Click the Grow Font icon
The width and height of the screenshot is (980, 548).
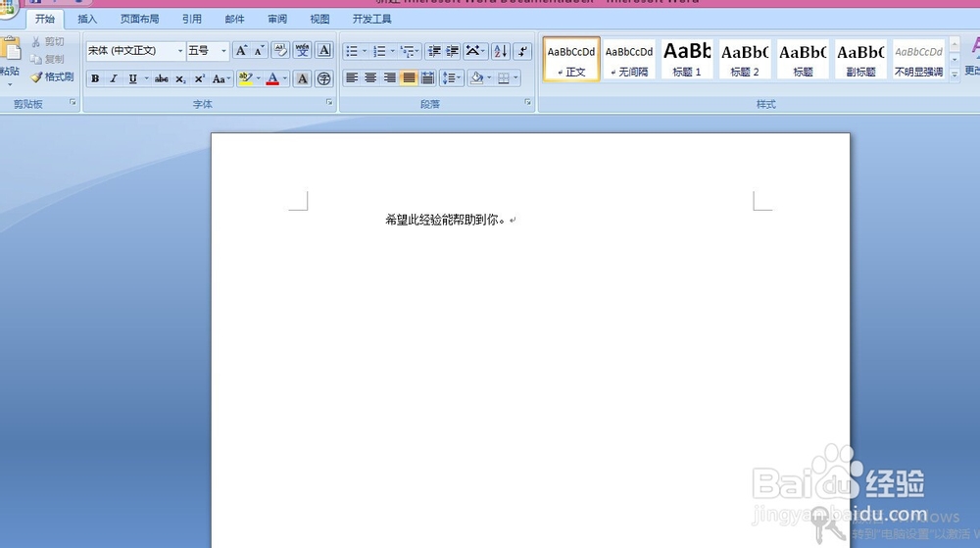click(241, 51)
